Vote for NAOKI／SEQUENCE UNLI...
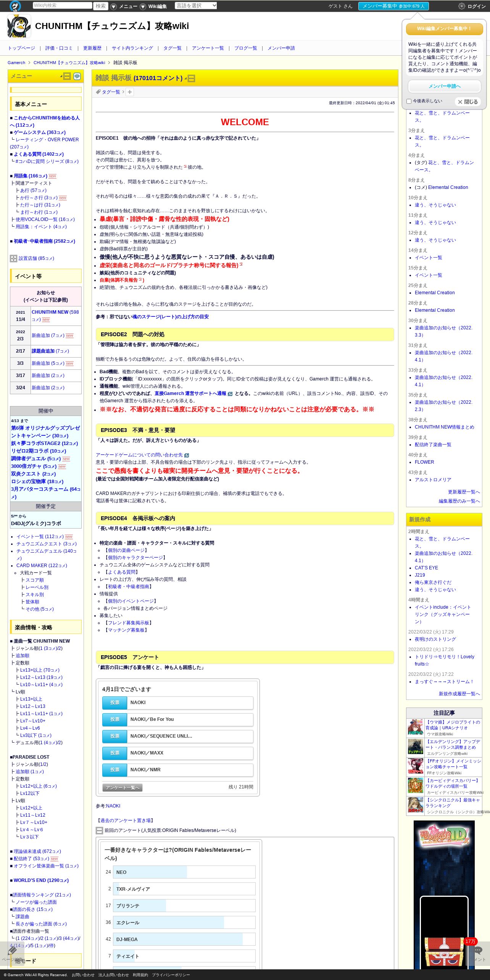 click(115, 736)
